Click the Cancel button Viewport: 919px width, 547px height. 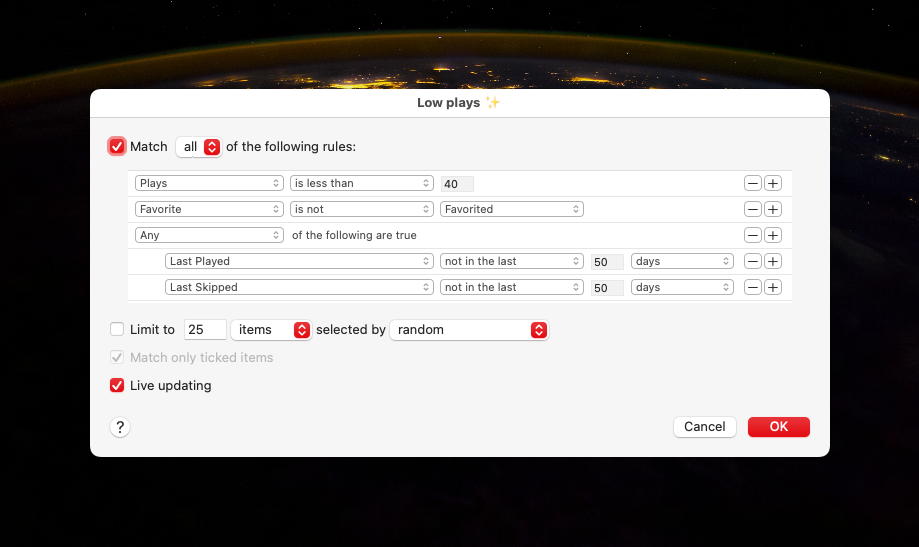pos(704,427)
